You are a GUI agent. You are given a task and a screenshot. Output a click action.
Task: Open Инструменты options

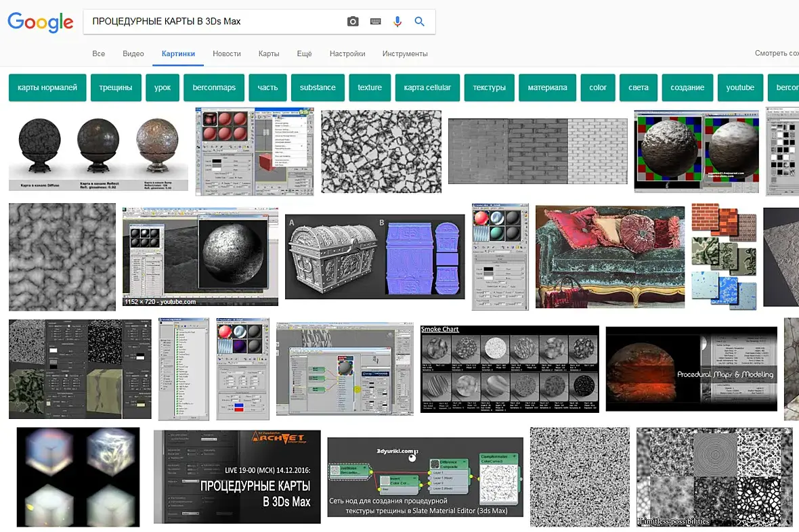pyautogui.click(x=405, y=53)
